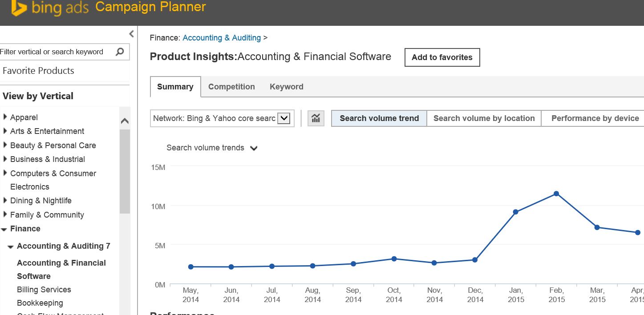Screen dimensions: 644x315
Task: Collapse the sidebar with the left chevron
Action: [131, 34]
